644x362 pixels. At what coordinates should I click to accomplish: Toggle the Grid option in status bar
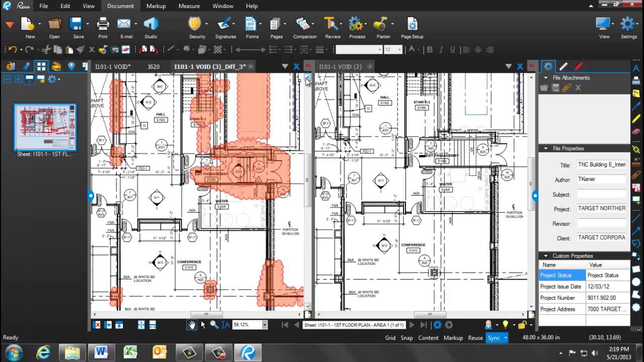[390, 338]
